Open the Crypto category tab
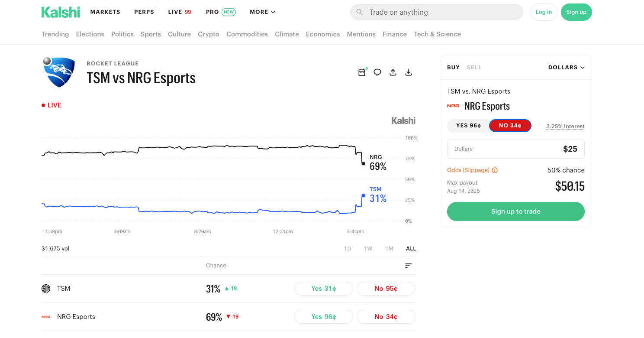This screenshot has width=644, height=338. (209, 34)
